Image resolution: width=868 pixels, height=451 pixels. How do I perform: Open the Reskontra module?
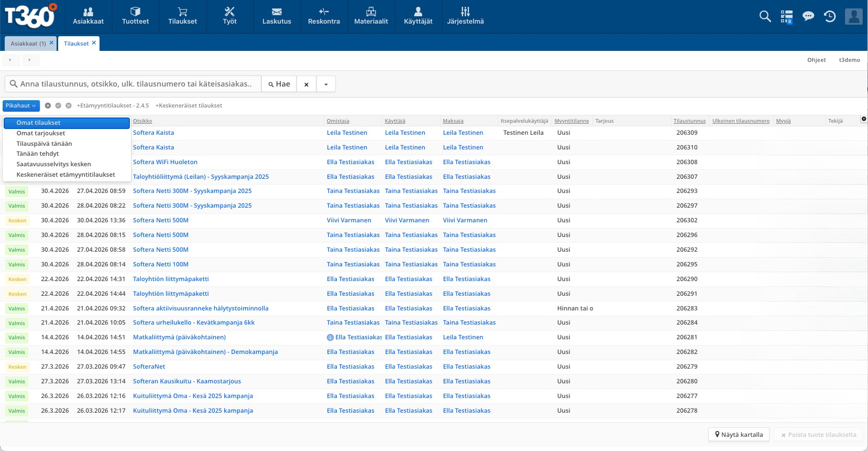[324, 16]
